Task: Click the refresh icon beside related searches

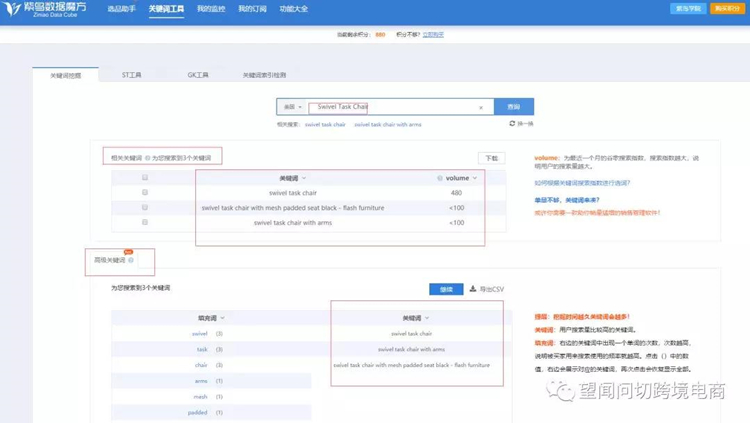Action: tap(513, 124)
